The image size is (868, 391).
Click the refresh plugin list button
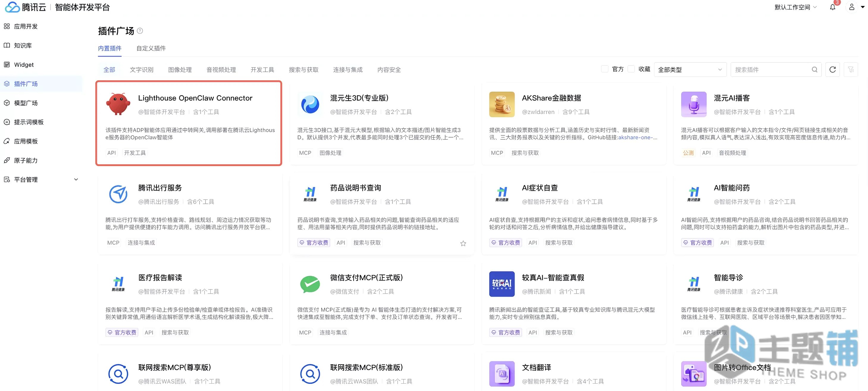pos(832,69)
